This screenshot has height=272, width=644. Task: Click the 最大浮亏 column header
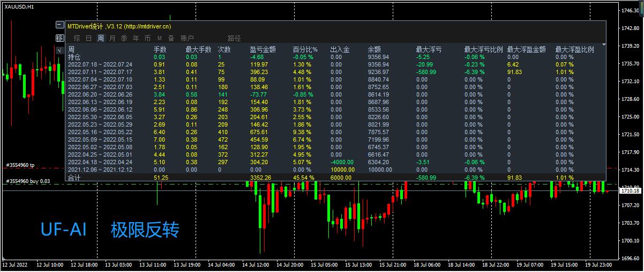click(x=429, y=49)
